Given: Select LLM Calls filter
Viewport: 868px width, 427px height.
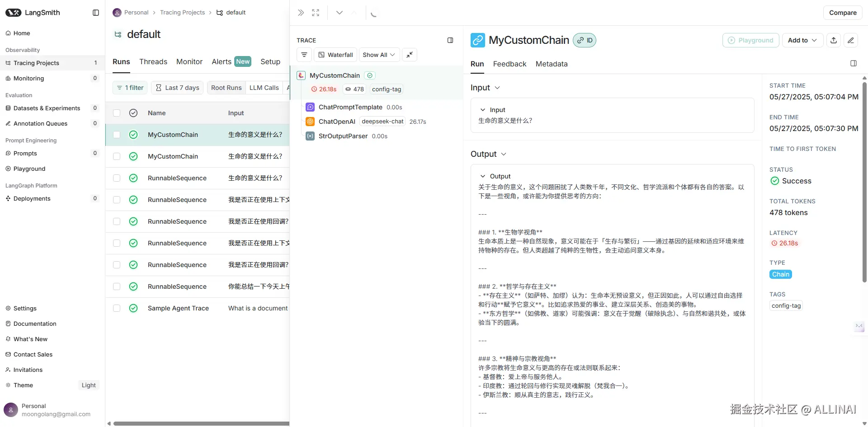Looking at the screenshot, I should click(x=264, y=88).
